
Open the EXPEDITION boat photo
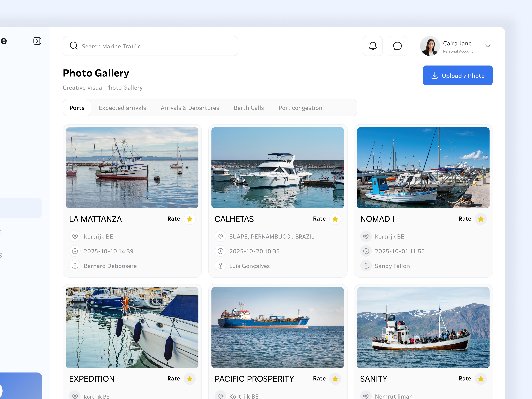click(x=132, y=328)
